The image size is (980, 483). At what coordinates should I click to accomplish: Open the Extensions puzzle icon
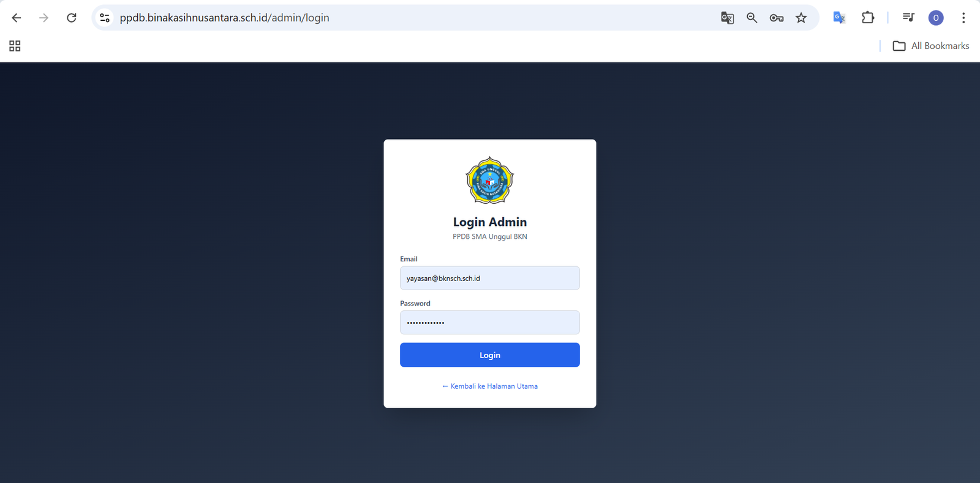click(x=868, y=18)
